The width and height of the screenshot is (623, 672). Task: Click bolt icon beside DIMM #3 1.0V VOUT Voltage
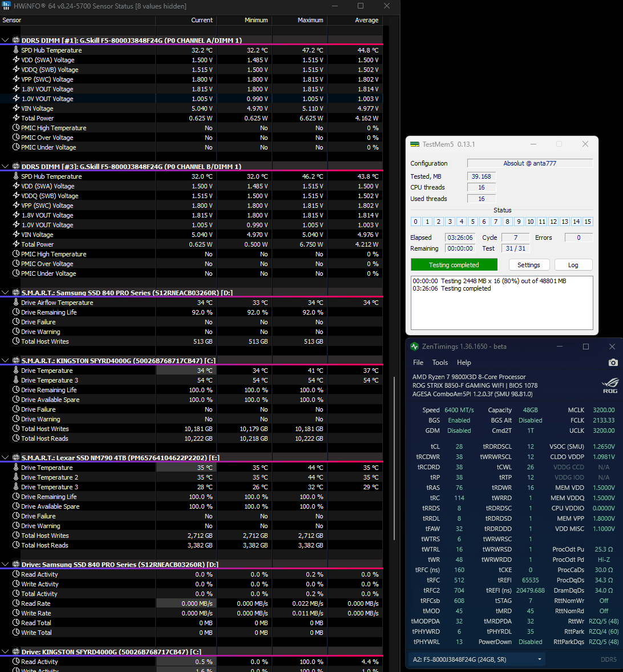pyautogui.click(x=16, y=225)
